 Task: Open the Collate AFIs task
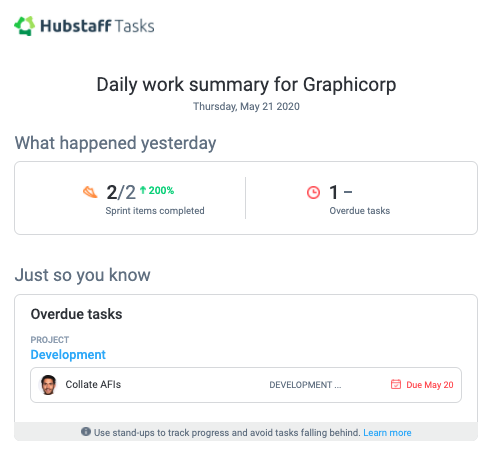click(x=93, y=384)
